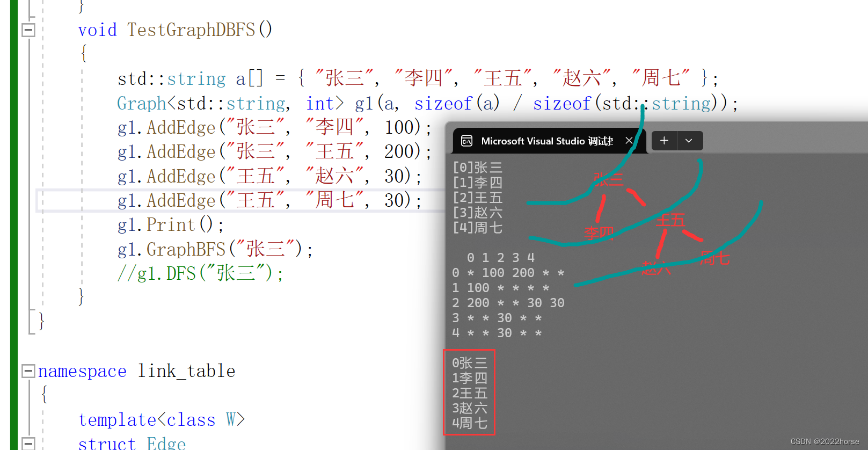
Task: Click console output '[3]赵六'
Action: [x=478, y=213]
